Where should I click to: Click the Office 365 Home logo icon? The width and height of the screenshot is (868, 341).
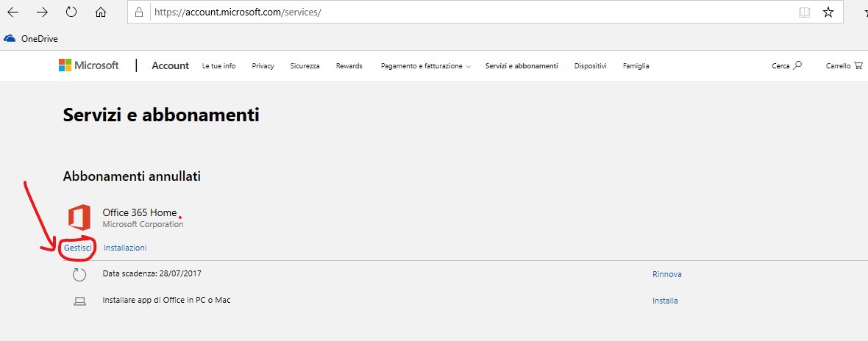click(79, 218)
